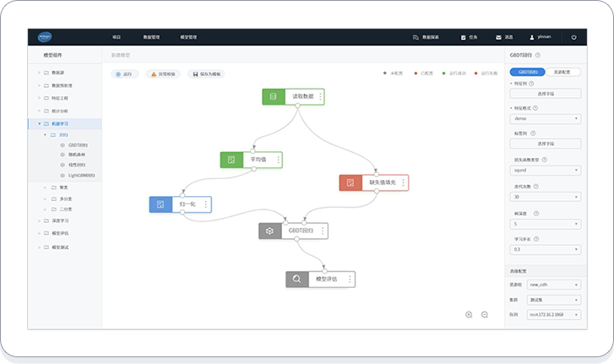Open the 特征格式 dense dropdown

pyautogui.click(x=545, y=119)
